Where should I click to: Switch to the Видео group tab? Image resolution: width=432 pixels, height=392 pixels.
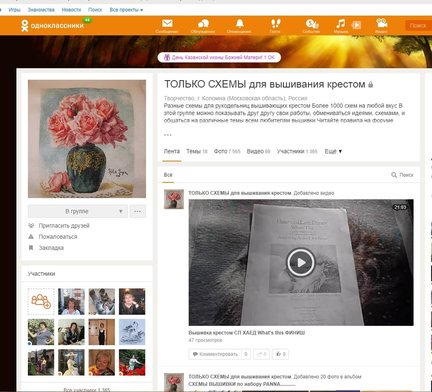(x=258, y=151)
